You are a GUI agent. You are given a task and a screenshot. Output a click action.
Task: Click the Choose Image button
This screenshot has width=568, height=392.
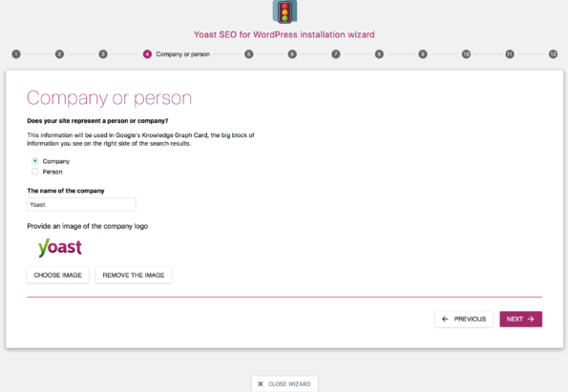(x=58, y=275)
